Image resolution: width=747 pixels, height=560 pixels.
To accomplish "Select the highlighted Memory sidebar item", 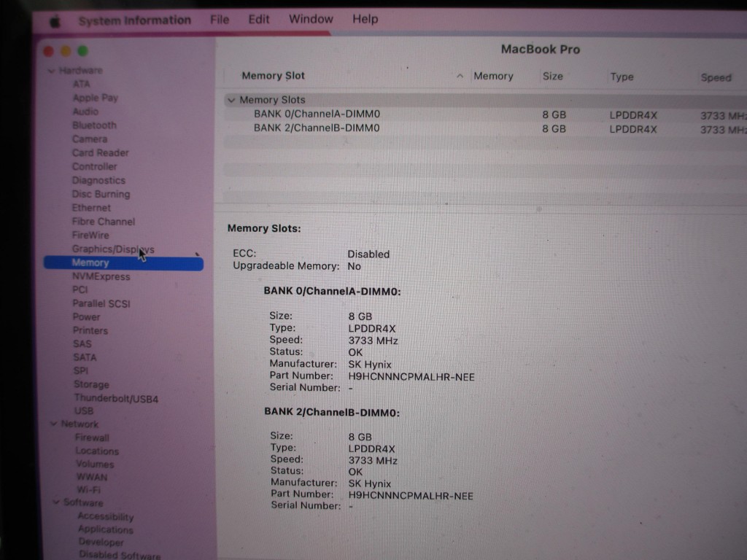I will pyautogui.click(x=123, y=262).
